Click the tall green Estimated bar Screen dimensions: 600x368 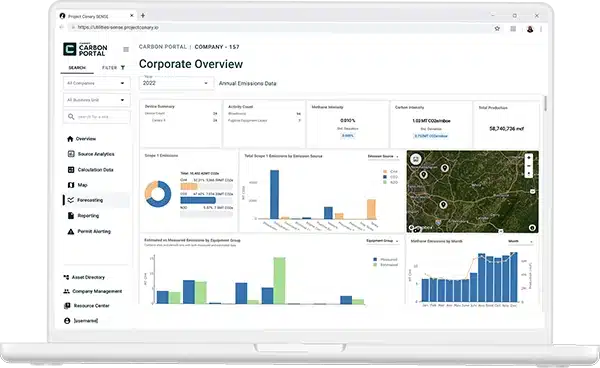click(279, 281)
